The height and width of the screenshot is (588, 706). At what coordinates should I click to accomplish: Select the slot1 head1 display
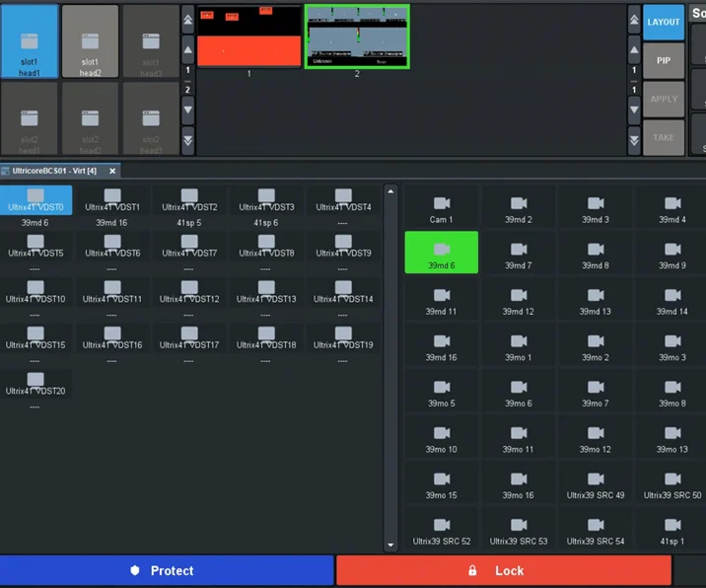pos(30,41)
